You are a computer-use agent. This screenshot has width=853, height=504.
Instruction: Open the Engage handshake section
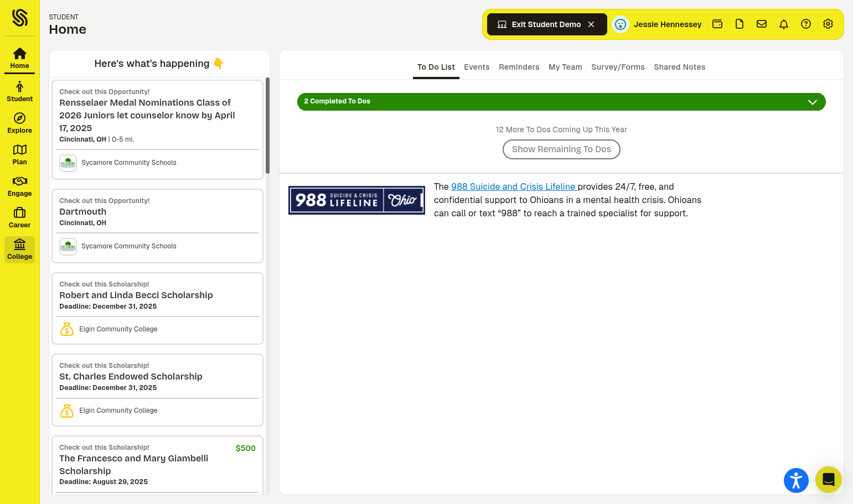tap(19, 186)
